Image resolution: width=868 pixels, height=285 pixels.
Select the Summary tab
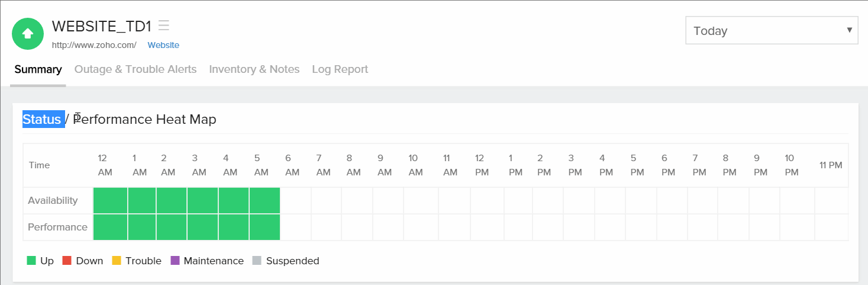pyautogui.click(x=38, y=69)
